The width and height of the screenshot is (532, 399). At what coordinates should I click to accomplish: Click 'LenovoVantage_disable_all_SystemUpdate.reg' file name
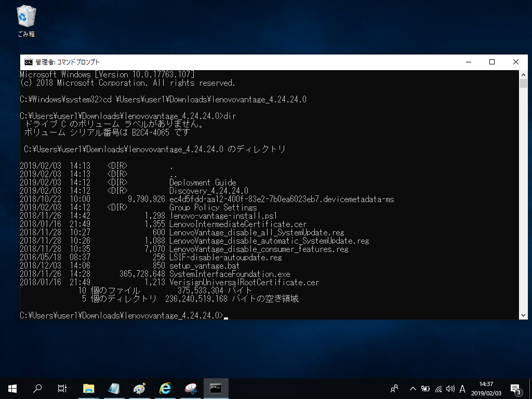(x=257, y=232)
